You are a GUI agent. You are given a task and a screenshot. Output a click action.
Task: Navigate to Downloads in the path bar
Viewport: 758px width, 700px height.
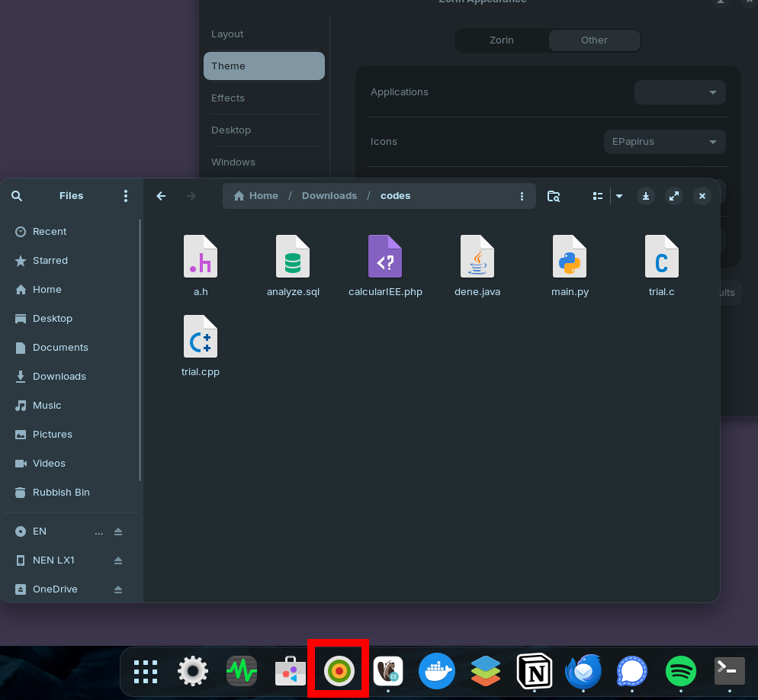click(x=329, y=196)
